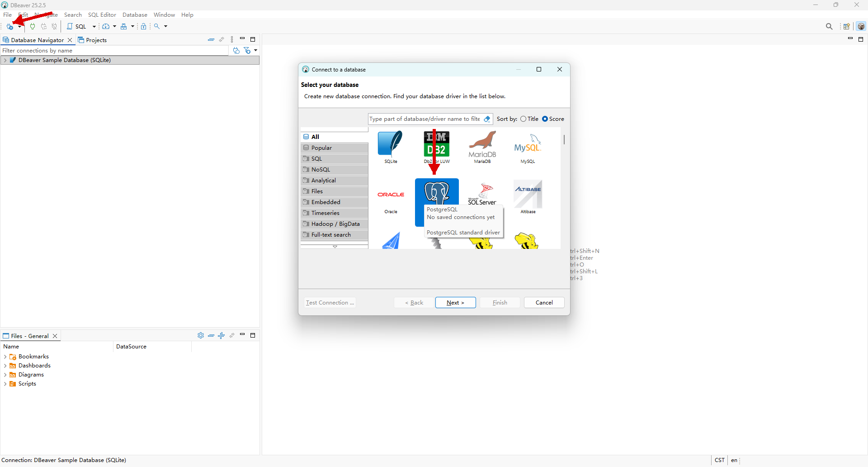The height and width of the screenshot is (467, 868).
Task: Click the clear filter eraser icon
Action: 487,119
